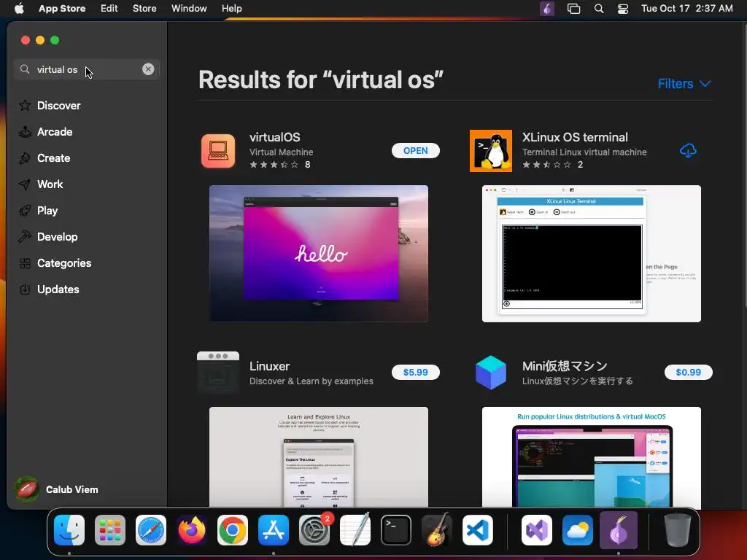Open the Store menu
Viewport: 747px width, 560px height.
144,9
